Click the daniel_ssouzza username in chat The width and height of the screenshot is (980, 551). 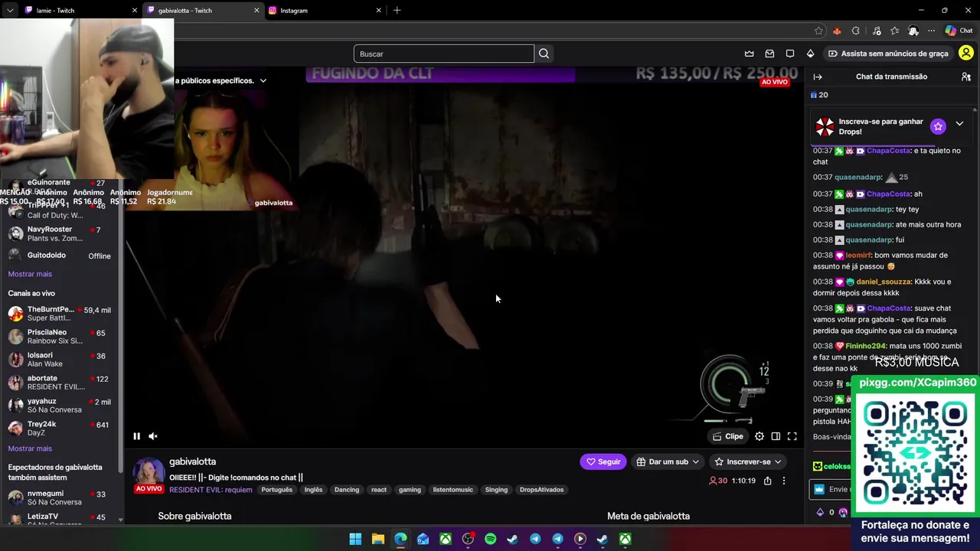tap(884, 282)
